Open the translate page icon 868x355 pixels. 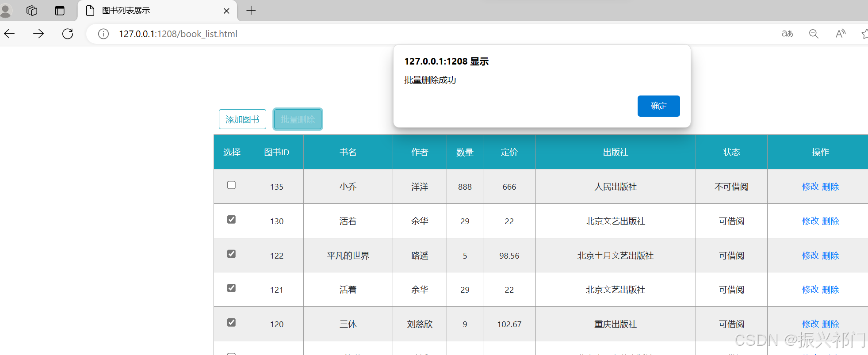point(787,34)
